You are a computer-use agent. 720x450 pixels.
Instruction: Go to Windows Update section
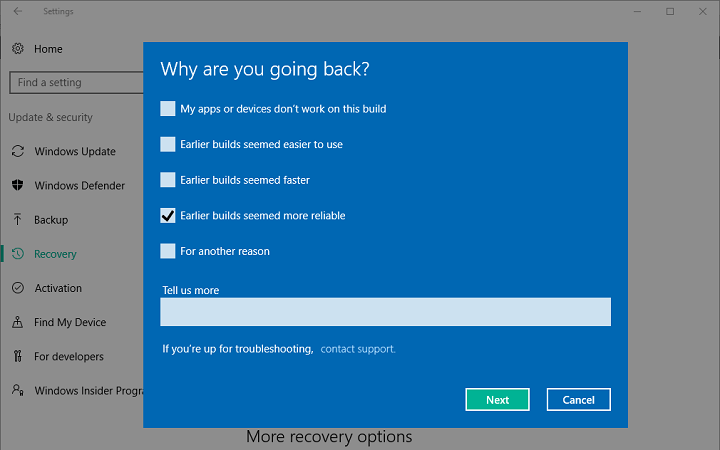76,151
